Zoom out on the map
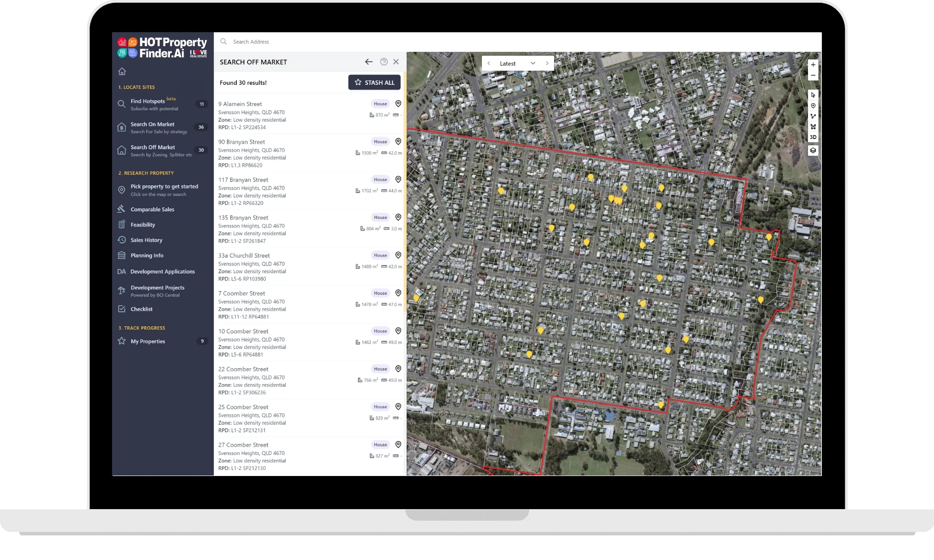The image size is (934, 560). click(x=813, y=76)
